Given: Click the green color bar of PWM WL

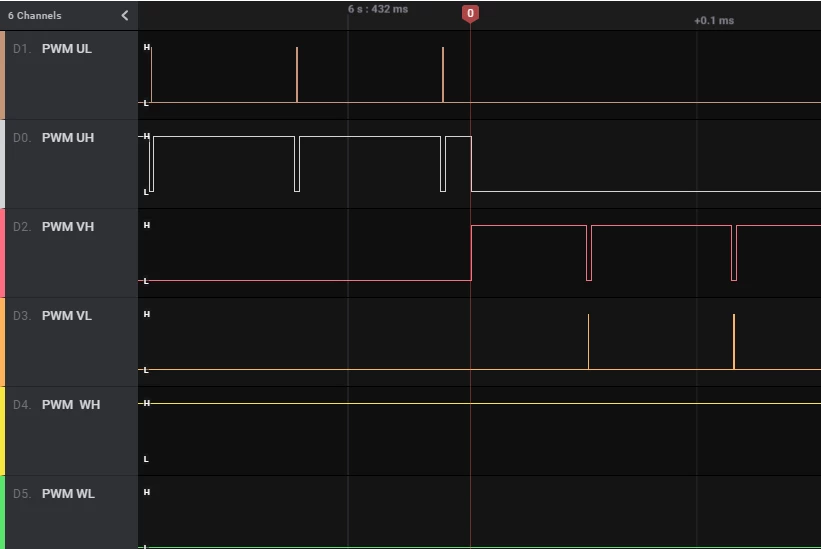Looking at the screenshot, I should (x=3, y=512).
